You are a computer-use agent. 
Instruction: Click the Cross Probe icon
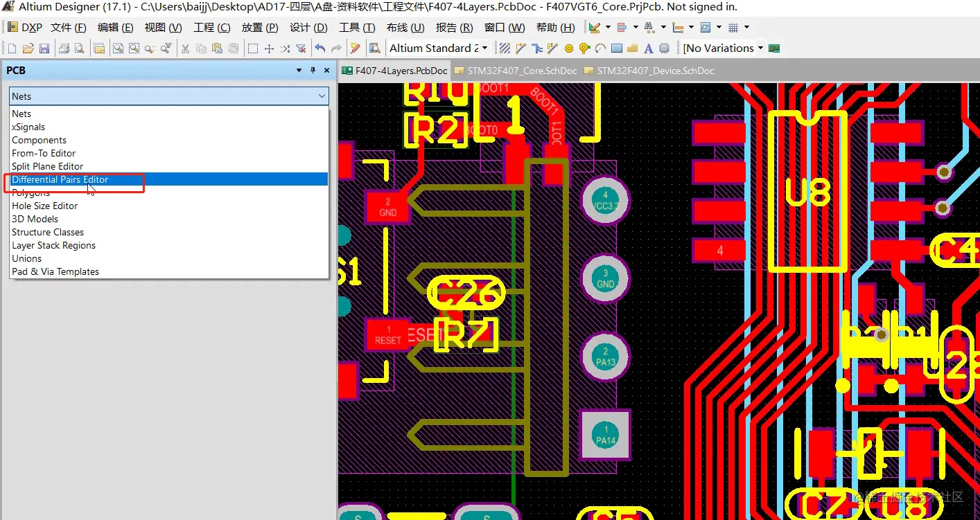pos(356,48)
